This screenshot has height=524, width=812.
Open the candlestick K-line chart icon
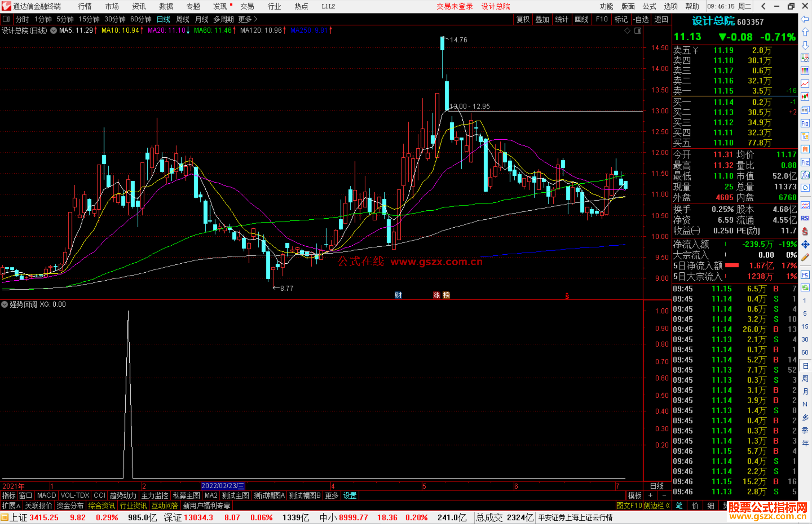point(805,97)
